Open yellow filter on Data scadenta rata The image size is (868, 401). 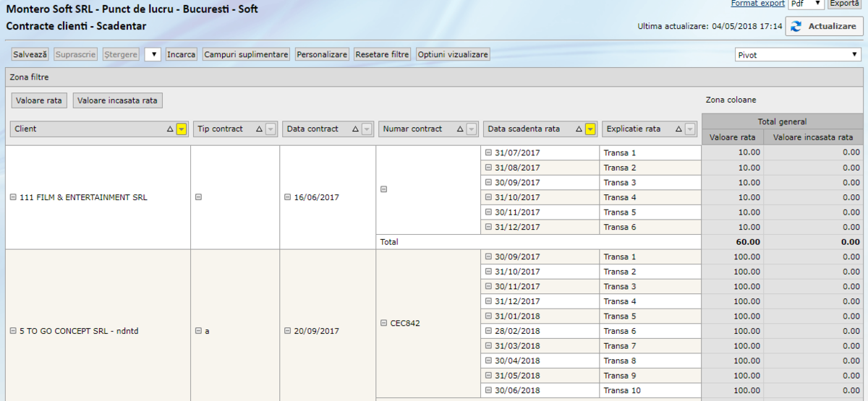click(590, 129)
